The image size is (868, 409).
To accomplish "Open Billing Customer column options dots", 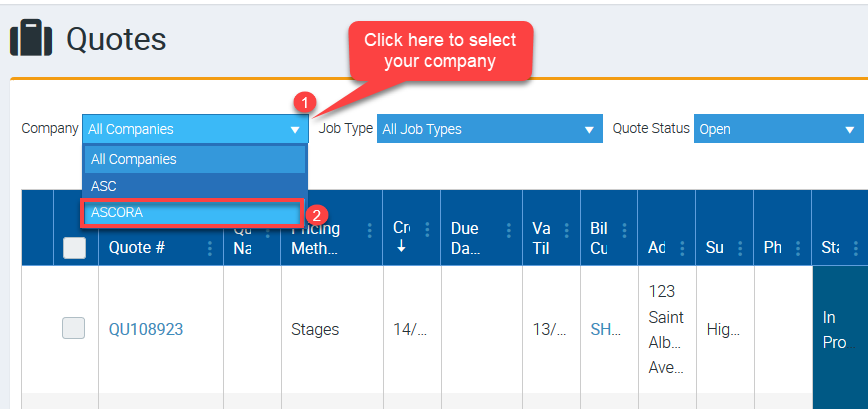I will 624,230.
